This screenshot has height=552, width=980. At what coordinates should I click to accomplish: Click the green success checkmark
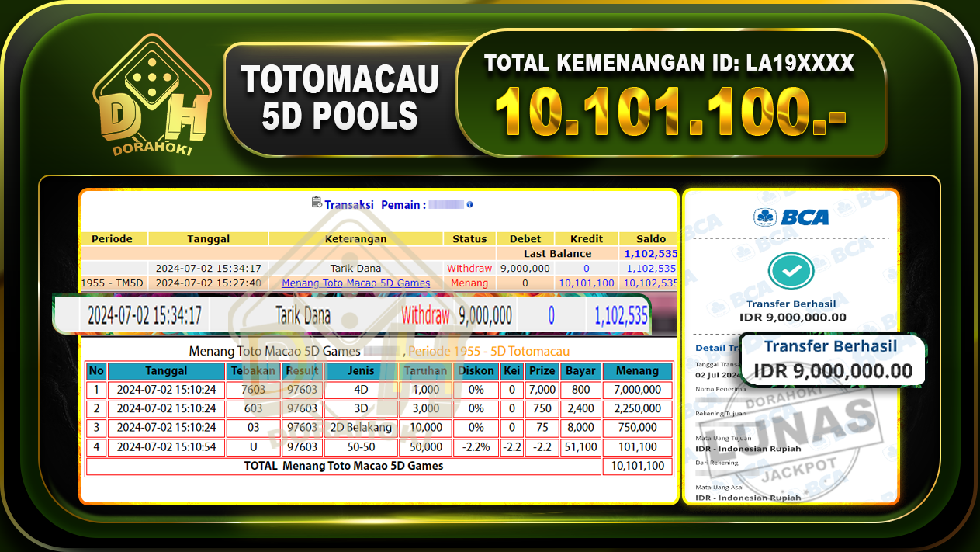pyautogui.click(x=791, y=270)
